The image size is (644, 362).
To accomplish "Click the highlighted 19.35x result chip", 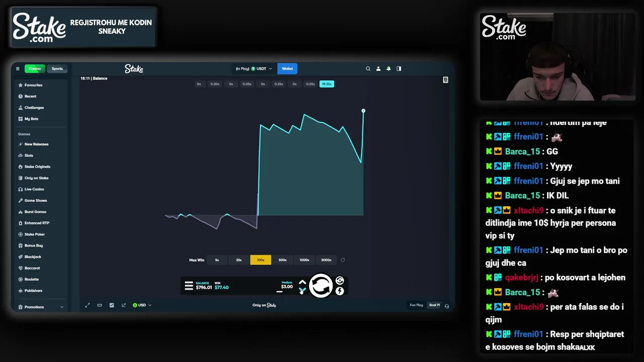I will pyautogui.click(x=327, y=84).
